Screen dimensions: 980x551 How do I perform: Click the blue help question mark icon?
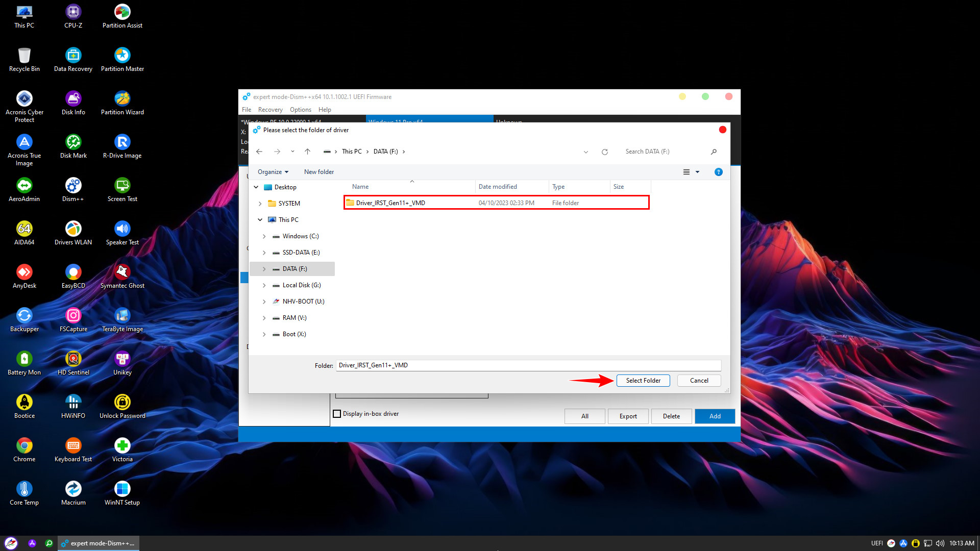tap(718, 172)
